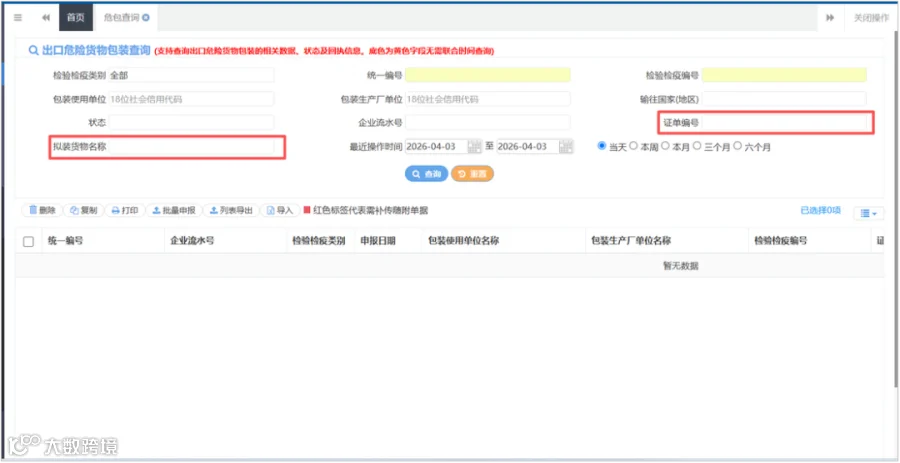The width and height of the screenshot is (900, 463).
Task: Open the end date calendar icon
Action: click(567, 146)
